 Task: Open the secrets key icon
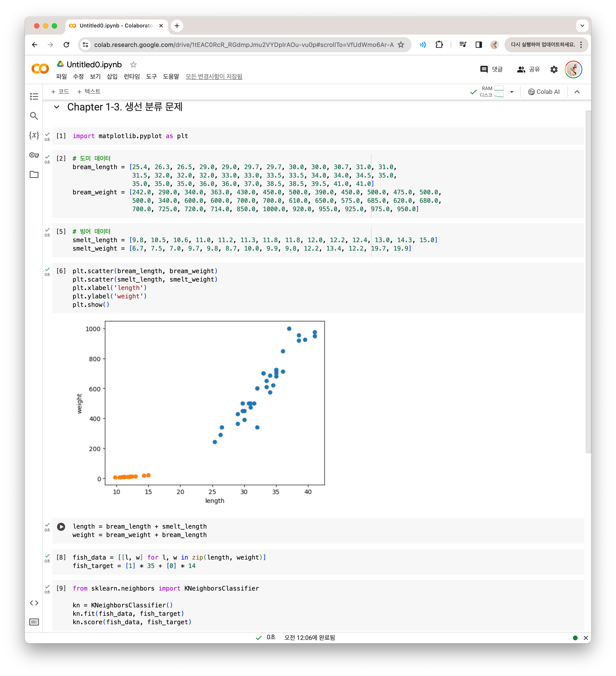coord(34,155)
